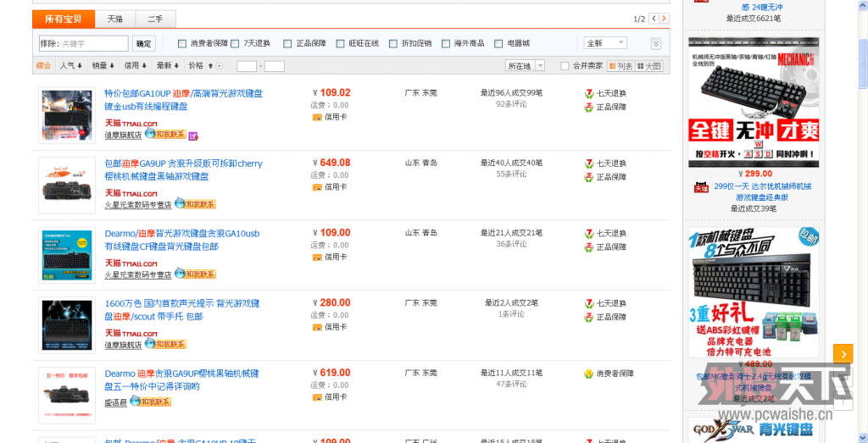Open the 包邮迪摩GA9UP 贪狼升级版 product link
Image resolution: width=868 pixels, height=443 pixels.
click(x=184, y=170)
